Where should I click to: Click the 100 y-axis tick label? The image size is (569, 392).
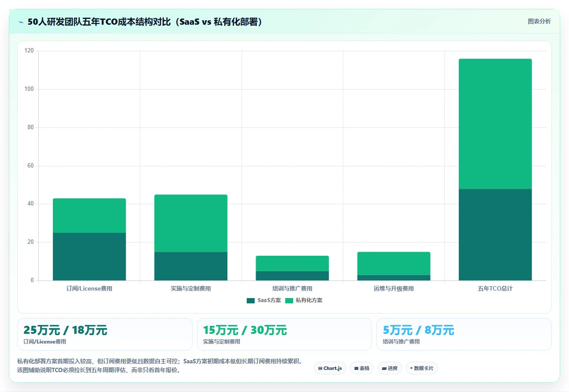tap(29, 89)
